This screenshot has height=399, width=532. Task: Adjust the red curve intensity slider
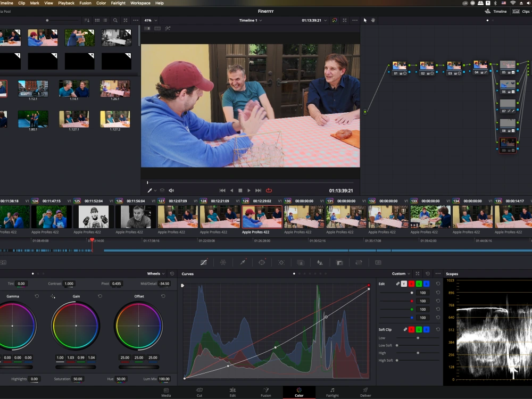pos(396,301)
